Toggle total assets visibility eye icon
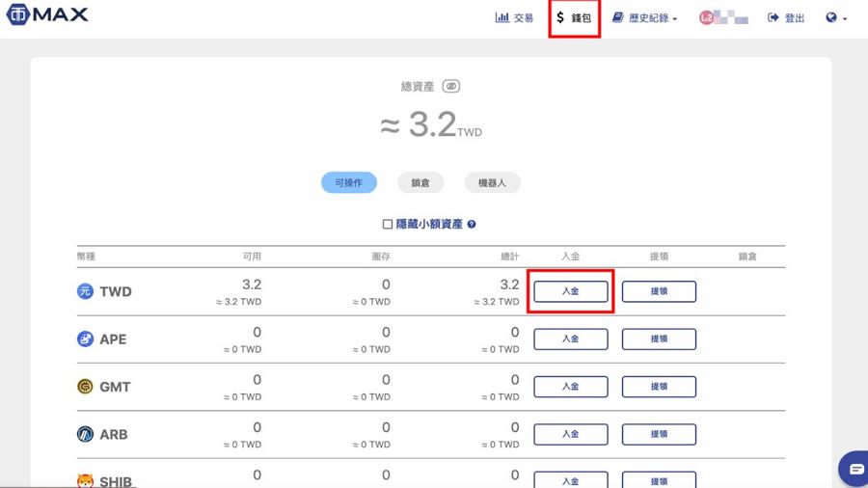 [450, 87]
